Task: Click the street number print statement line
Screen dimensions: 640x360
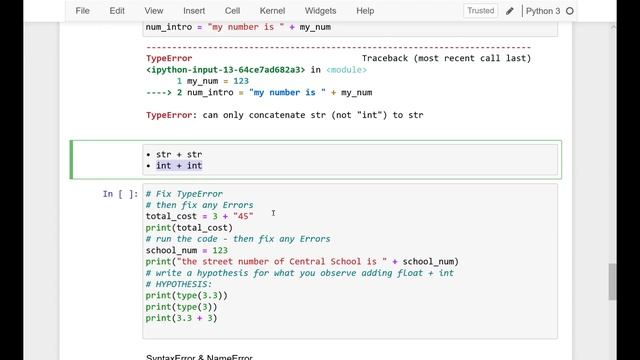Action: 302,262
